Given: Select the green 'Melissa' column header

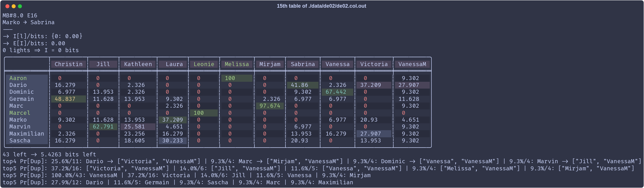Looking at the screenshot, I should [237, 64].
